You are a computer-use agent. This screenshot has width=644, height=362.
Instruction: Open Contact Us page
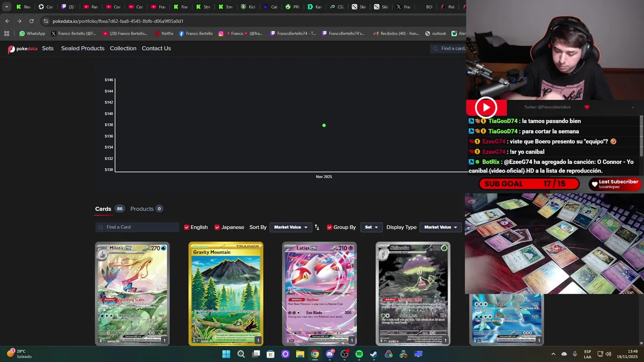(156, 48)
